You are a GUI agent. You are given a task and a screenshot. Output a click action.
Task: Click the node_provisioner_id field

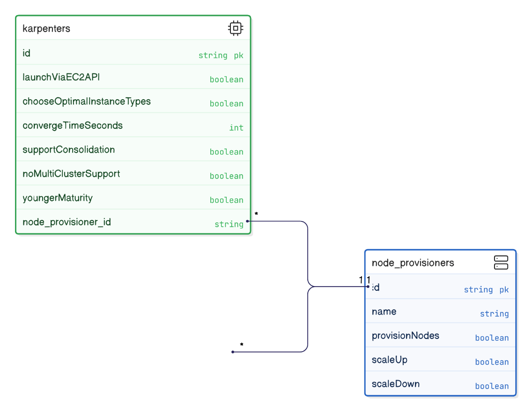[133, 221]
